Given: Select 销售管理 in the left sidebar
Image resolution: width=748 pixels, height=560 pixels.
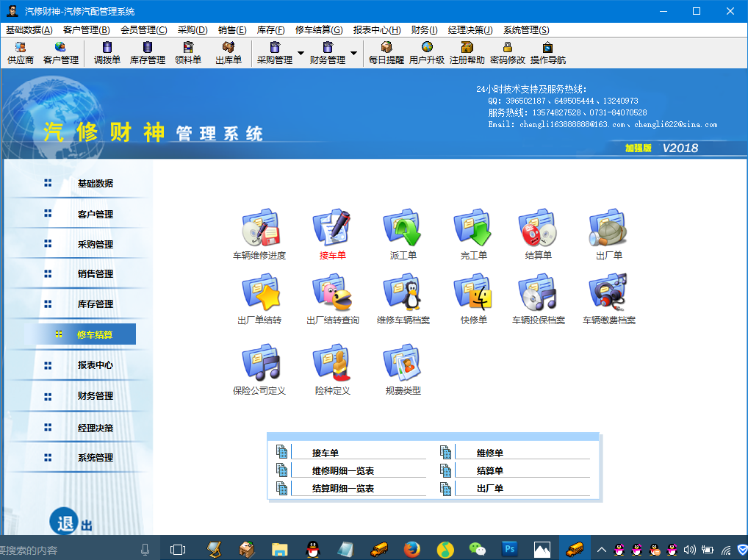Looking at the screenshot, I should [96, 274].
